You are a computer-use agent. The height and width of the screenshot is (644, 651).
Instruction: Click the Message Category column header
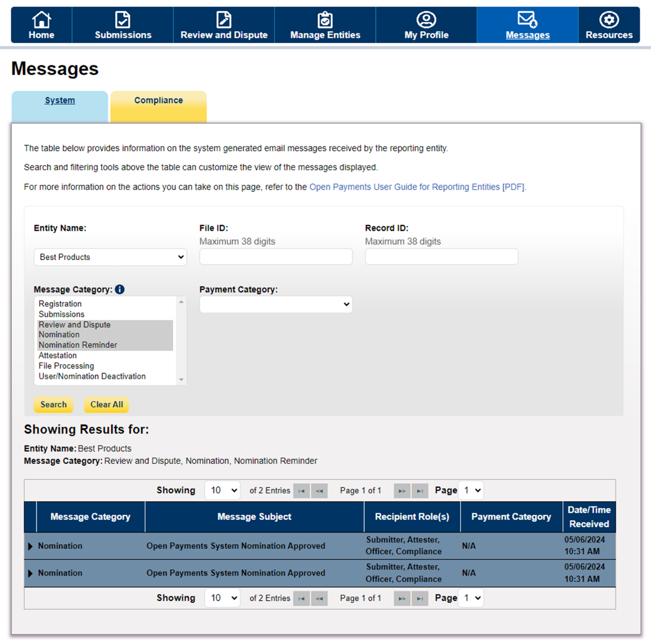point(90,517)
